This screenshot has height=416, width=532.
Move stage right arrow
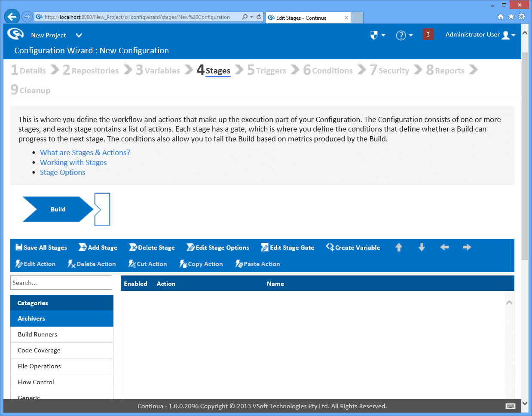[467, 247]
